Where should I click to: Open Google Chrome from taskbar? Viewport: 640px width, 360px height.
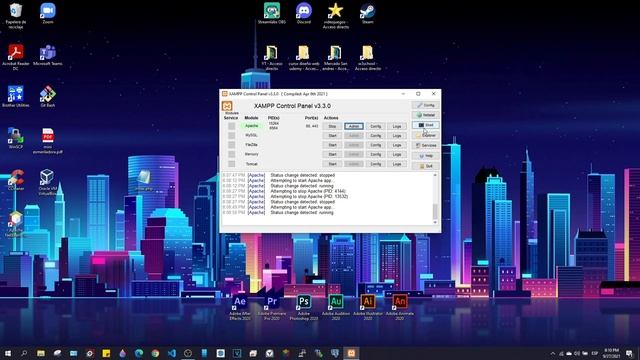click(155, 353)
